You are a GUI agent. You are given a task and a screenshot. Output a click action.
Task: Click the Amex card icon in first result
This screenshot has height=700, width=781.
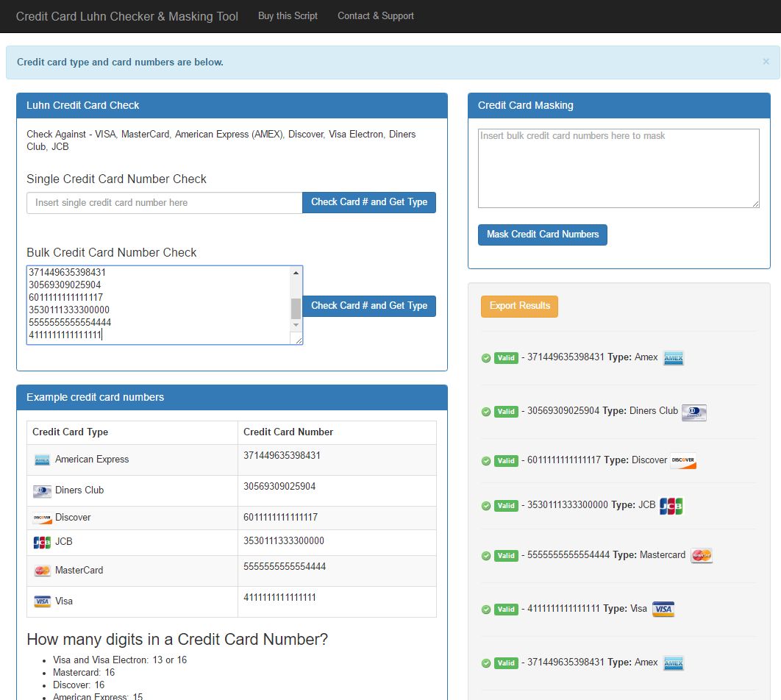(x=673, y=358)
